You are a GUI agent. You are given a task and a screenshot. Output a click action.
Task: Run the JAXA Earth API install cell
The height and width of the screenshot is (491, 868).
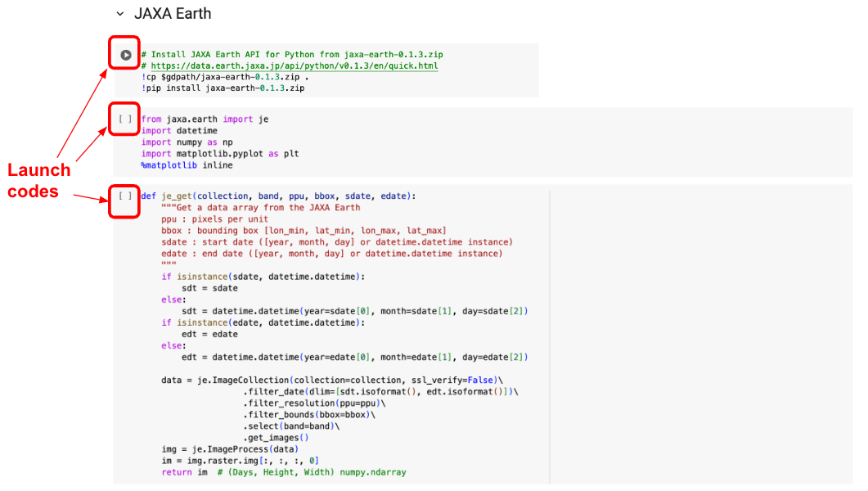[125, 56]
